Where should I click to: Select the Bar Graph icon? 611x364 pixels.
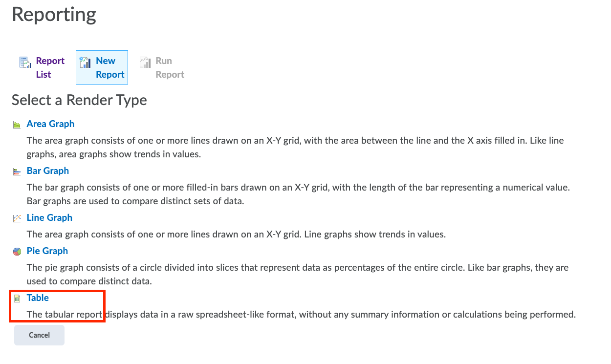(17, 171)
